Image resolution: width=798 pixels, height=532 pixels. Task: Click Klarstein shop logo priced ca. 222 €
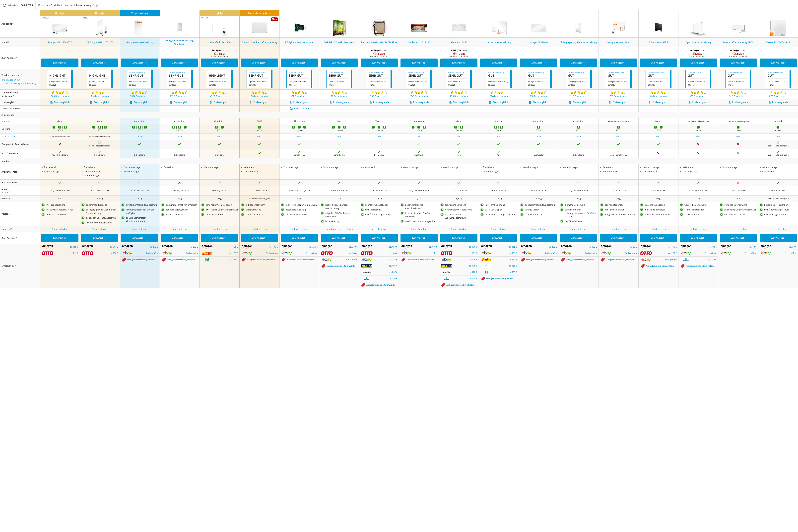tap(447, 272)
